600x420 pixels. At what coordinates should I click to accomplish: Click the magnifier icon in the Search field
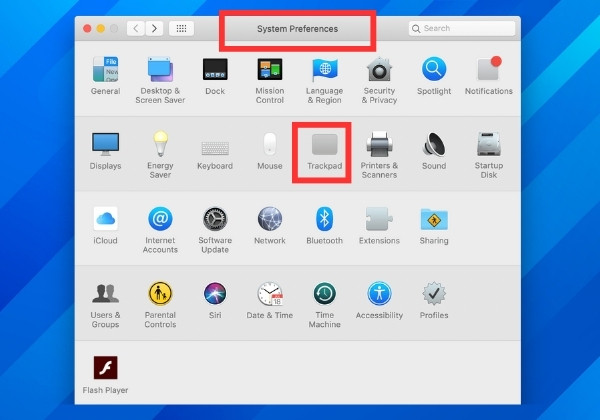coord(416,29)
